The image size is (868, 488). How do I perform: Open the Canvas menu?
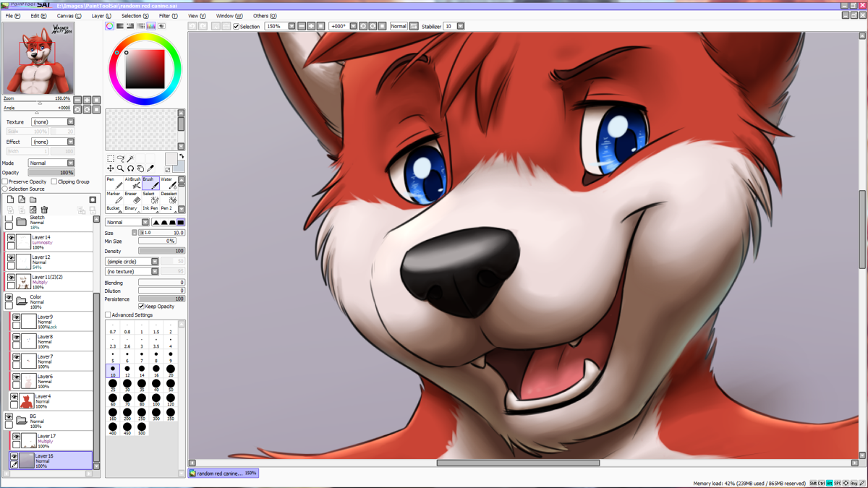[x=69, y=15]
